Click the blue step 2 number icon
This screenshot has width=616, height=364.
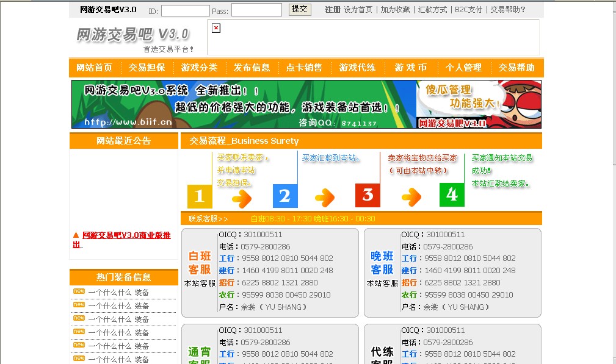tap(285, 196)
